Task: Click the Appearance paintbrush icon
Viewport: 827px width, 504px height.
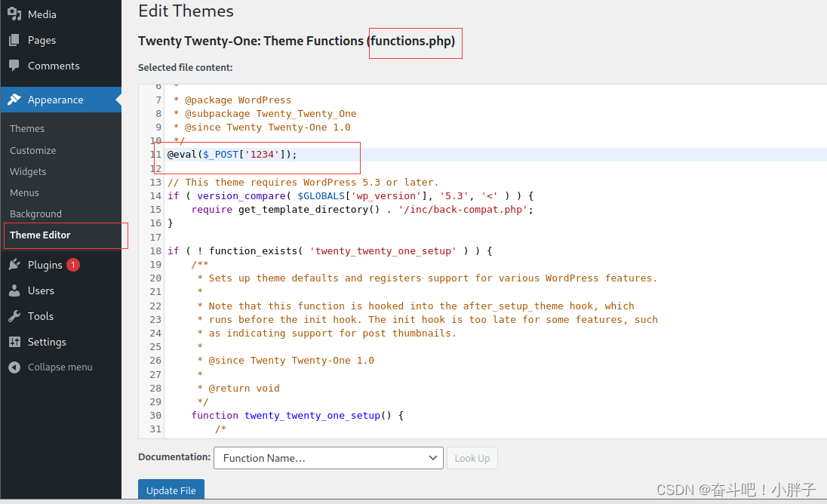Action: (14, 100)
